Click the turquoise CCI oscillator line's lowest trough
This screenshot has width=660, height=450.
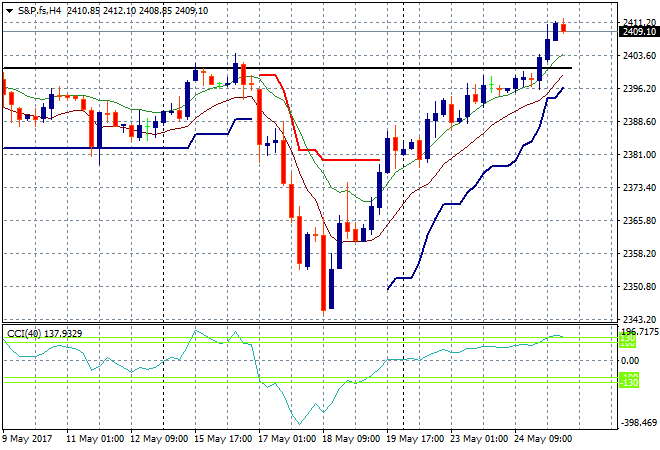pyautogui.click(x=300, y=423)
